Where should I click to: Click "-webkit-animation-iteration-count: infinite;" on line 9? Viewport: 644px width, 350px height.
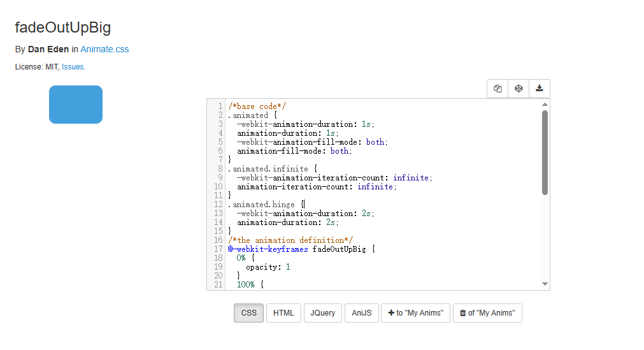tap(334, 178)
